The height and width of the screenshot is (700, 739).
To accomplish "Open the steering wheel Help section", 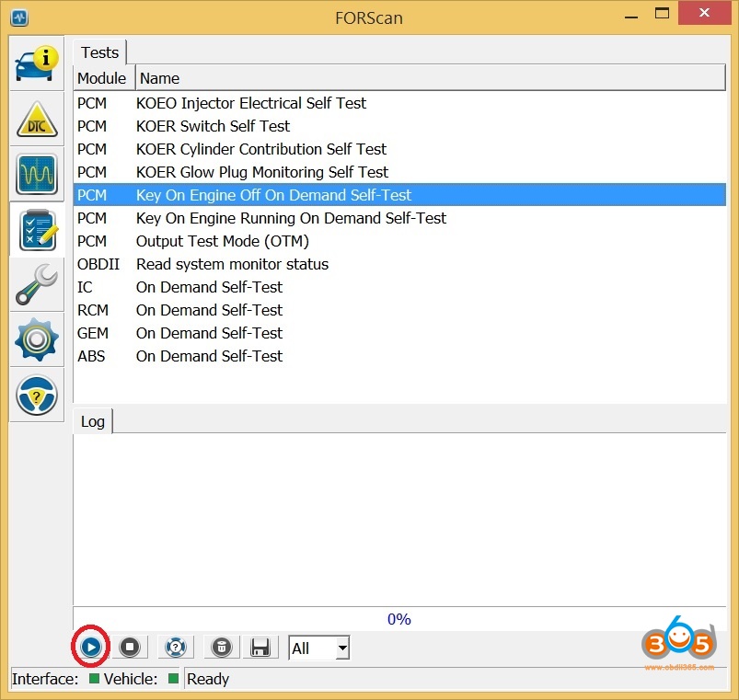I will click(x=37, y=395).
